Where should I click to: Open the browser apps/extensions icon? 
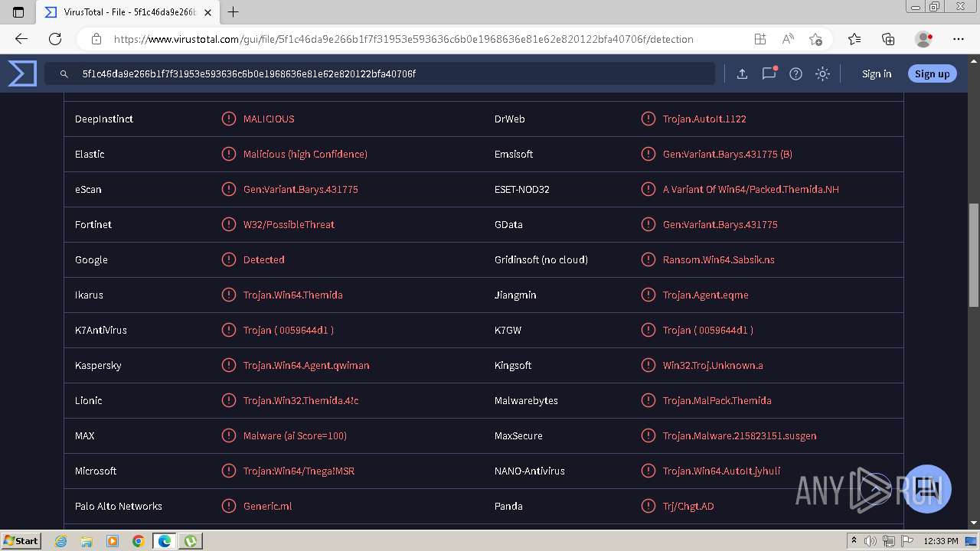click(759, 39)
